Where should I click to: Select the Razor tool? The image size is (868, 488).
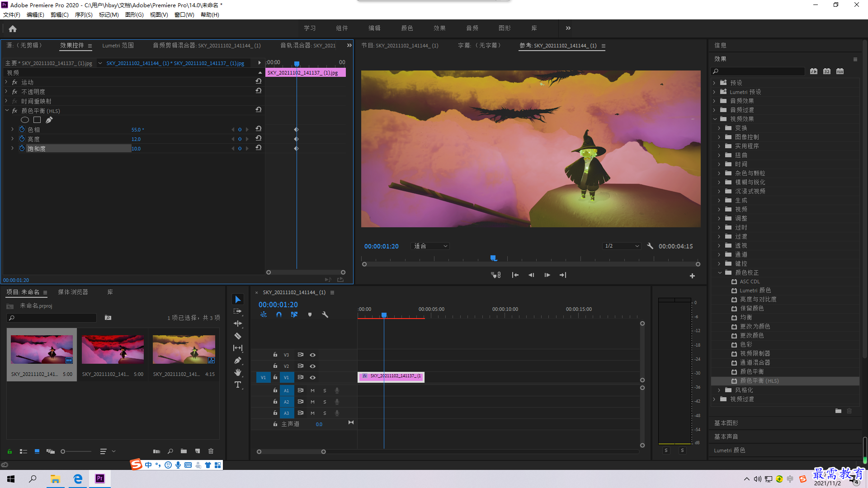tap(238, 336)
